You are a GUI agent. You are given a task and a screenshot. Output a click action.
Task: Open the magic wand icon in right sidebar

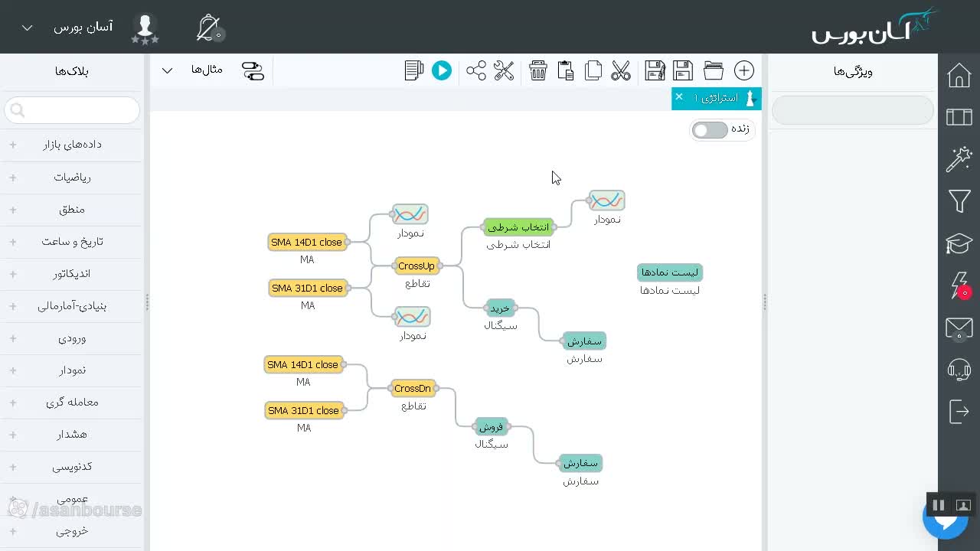(959, 159)
